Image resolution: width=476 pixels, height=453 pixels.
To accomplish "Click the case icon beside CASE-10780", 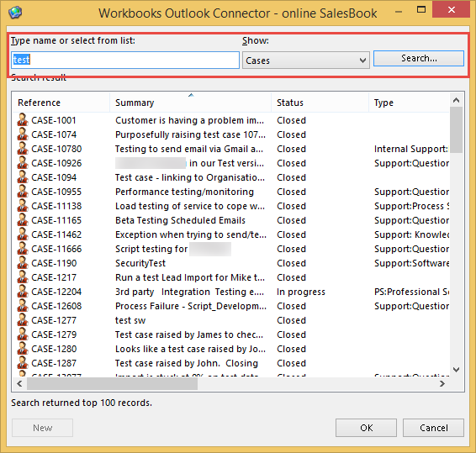I will [x=23, y=149].
